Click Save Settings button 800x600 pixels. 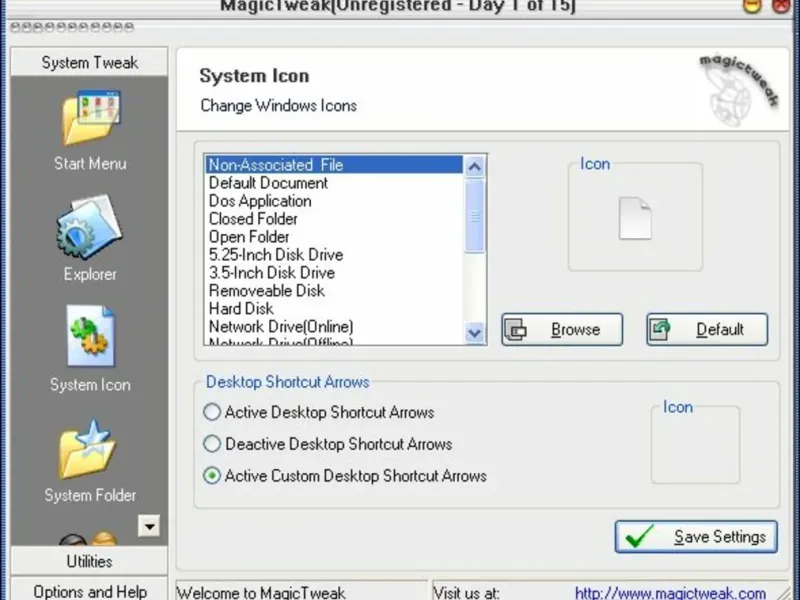[x=696, y=537]
